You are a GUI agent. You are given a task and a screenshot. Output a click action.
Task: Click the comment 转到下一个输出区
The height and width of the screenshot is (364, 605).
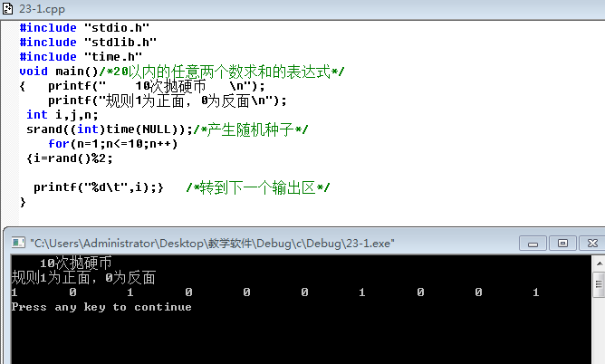click(258, 187)
